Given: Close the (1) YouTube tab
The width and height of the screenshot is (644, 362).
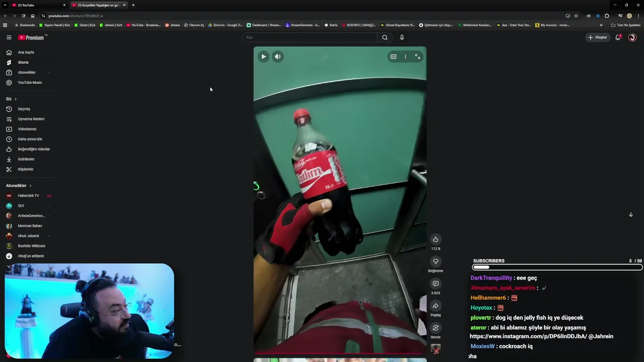Looking at the screenshot, I should pyautogui.click(x=64, y=5).
